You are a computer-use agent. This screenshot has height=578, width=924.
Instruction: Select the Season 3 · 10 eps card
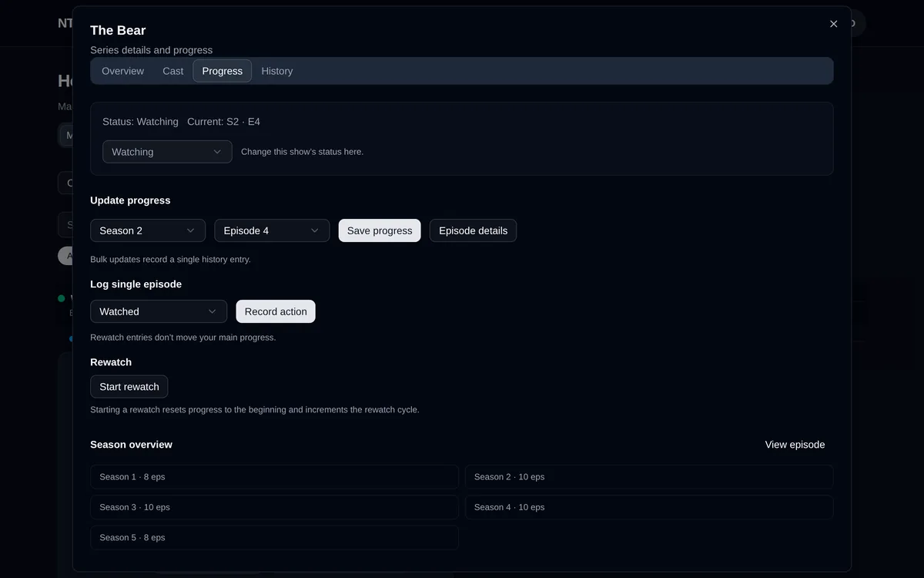(x=274, y=507)
